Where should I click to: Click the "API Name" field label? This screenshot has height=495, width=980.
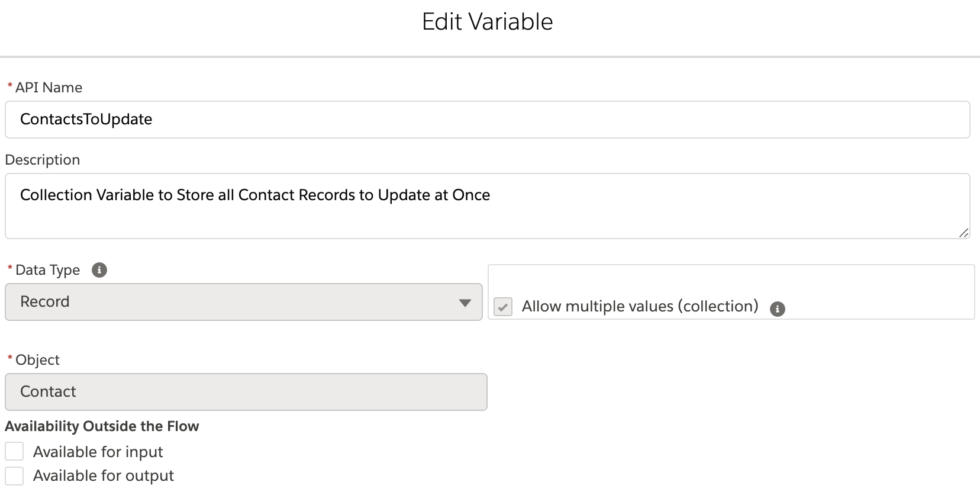(x=49, y=88)
